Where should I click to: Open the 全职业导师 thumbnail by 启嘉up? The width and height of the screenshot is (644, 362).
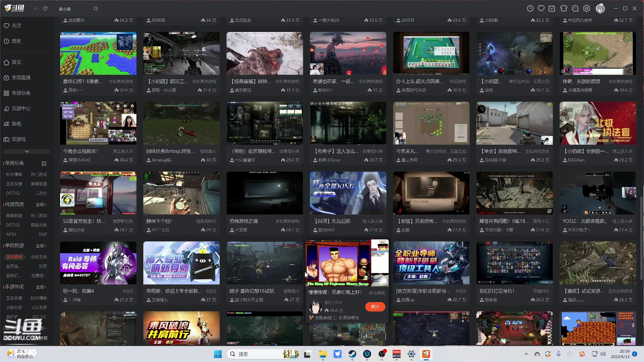pos(431,263)
